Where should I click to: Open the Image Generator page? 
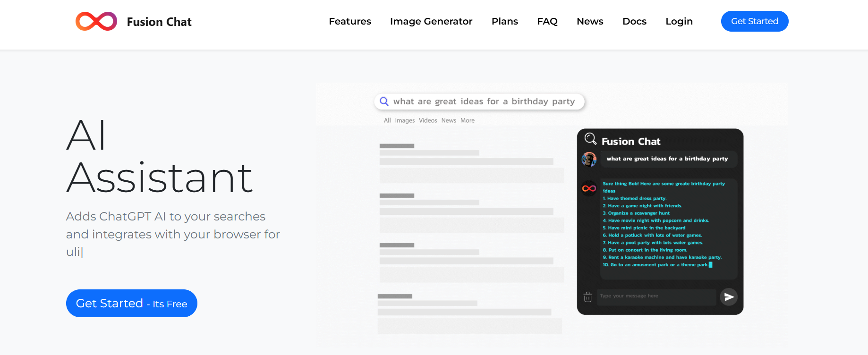[431, 21]
